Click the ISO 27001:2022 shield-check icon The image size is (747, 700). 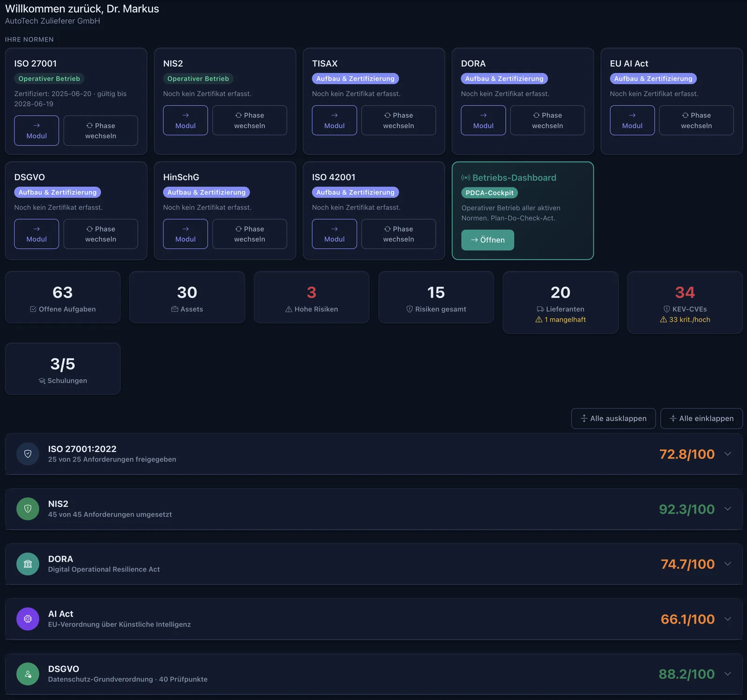click(28, 454)
